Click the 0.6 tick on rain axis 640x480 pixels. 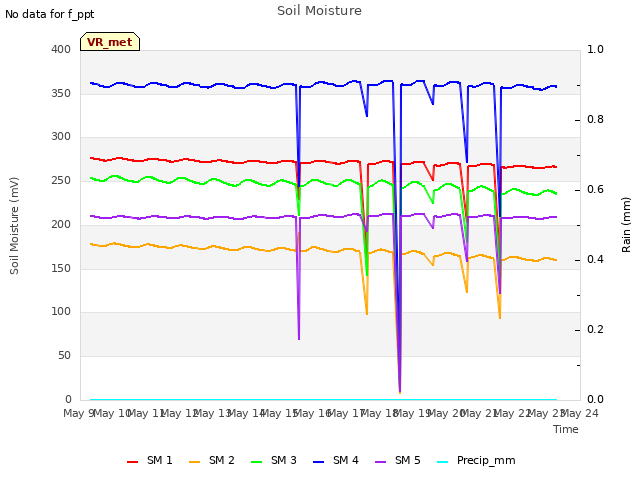(x=595, y=190)
